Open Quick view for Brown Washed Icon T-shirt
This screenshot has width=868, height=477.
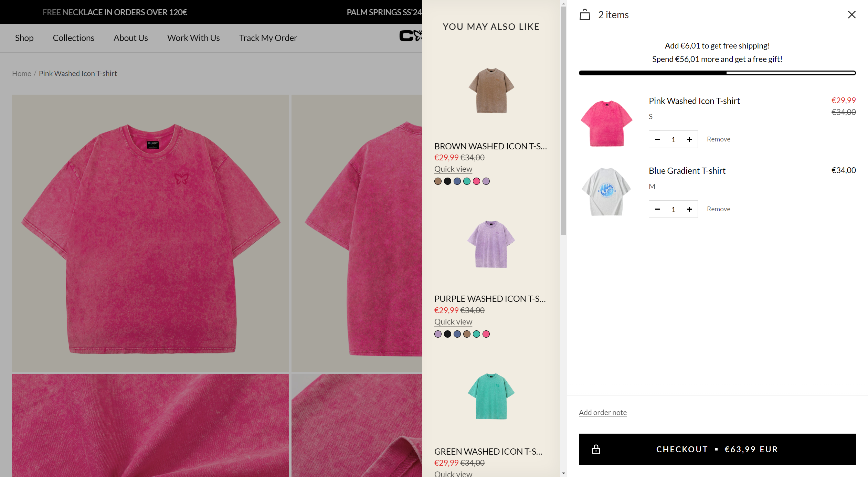[x=453, y=169]
